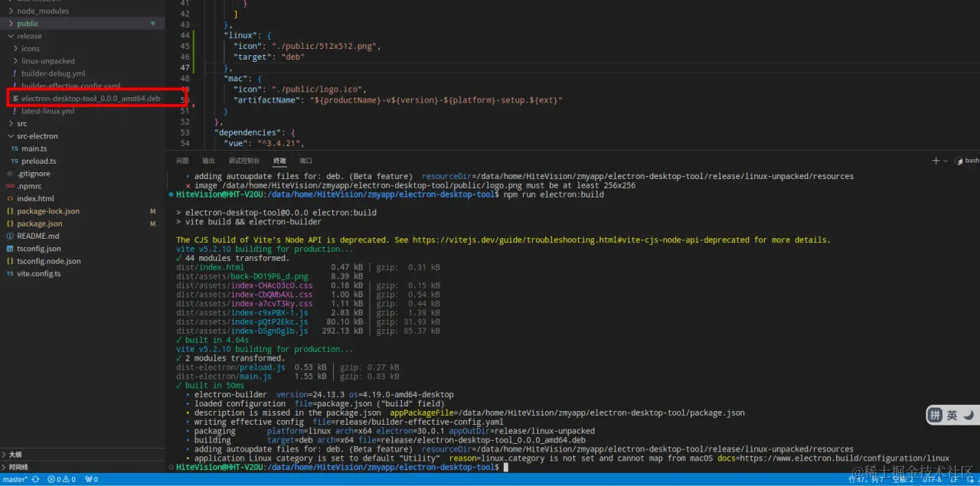This screenshot has width=980, height=486.
Task: Change file encoding UTF-8
Action: point(932,479)
